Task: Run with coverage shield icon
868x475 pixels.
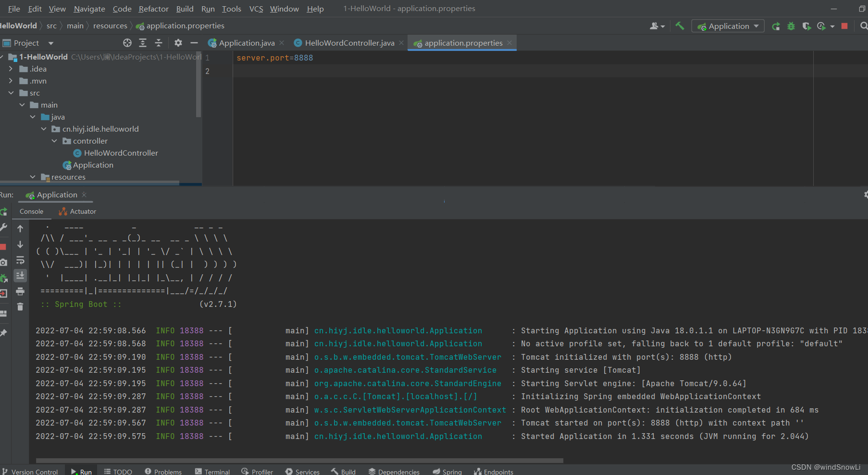Action: tap(806, 26)
